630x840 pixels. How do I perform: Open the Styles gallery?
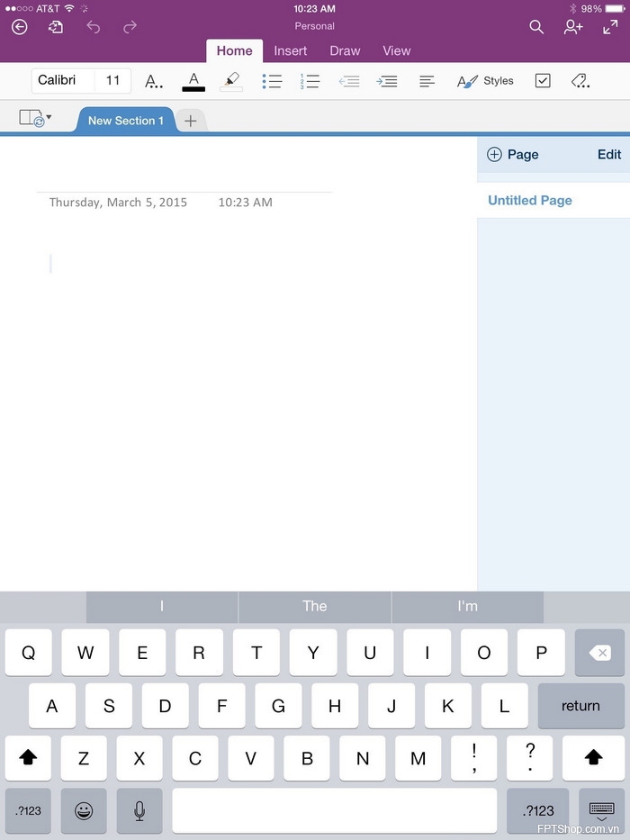[485, 81]
